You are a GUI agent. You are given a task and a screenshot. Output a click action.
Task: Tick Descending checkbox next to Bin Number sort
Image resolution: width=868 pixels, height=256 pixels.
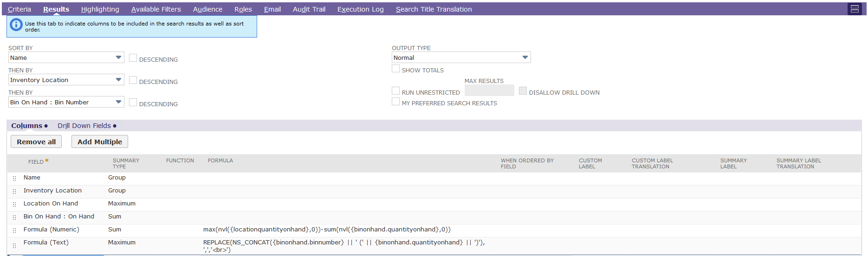pos(133,102)
